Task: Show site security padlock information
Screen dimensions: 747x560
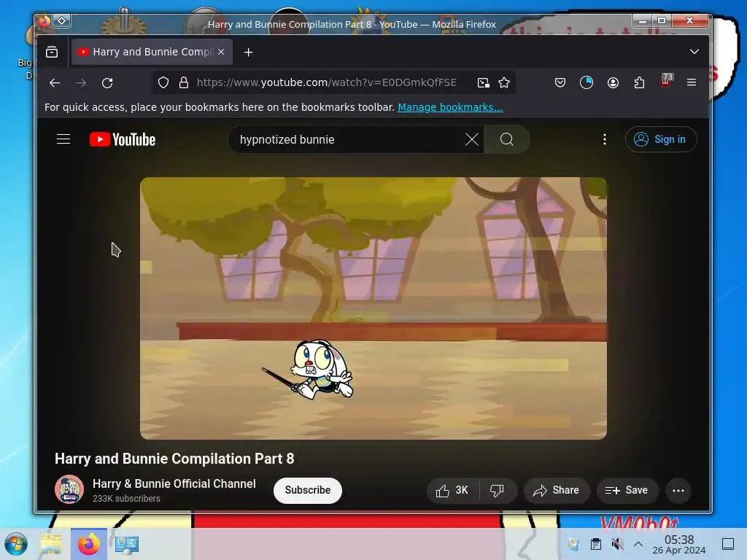Action: (183, 83)
